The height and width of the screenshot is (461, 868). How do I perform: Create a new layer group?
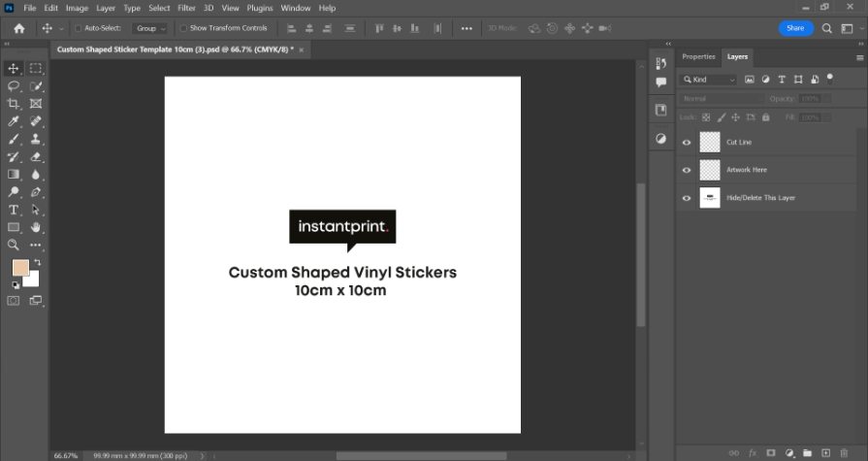(x=807, y=452)
